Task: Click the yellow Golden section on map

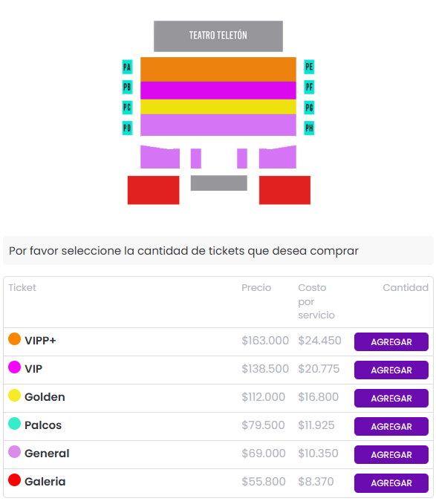Action: click(x=218, y=107)
